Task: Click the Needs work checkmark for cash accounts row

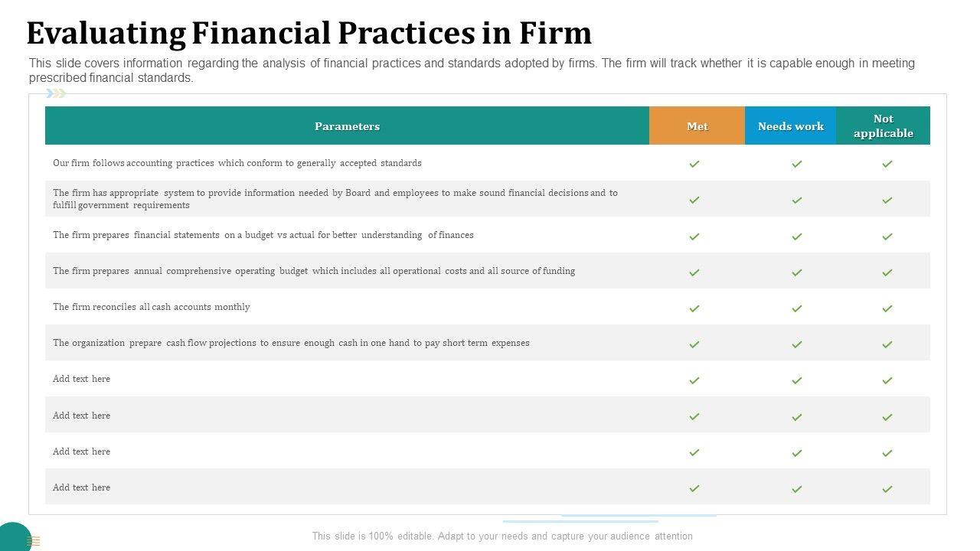Action: 796,308
